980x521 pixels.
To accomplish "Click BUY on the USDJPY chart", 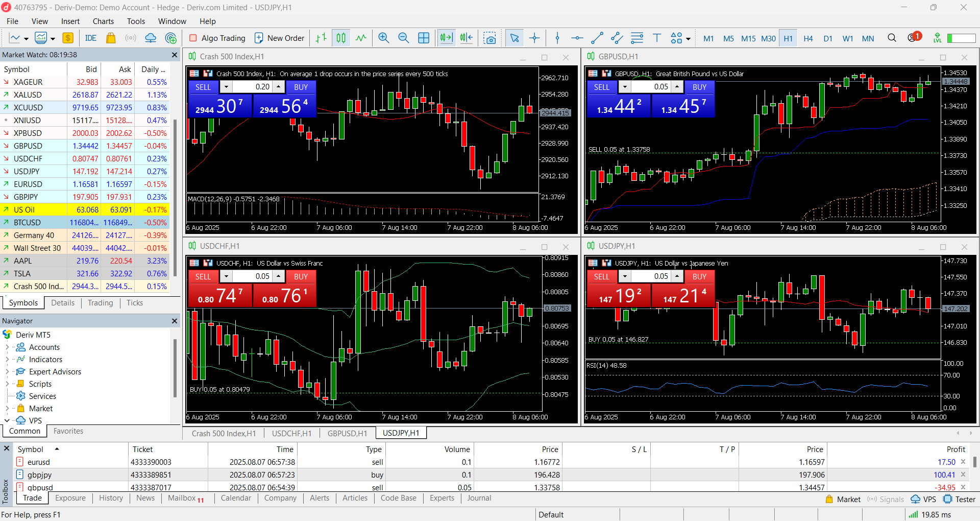I will tap(699, 276).
